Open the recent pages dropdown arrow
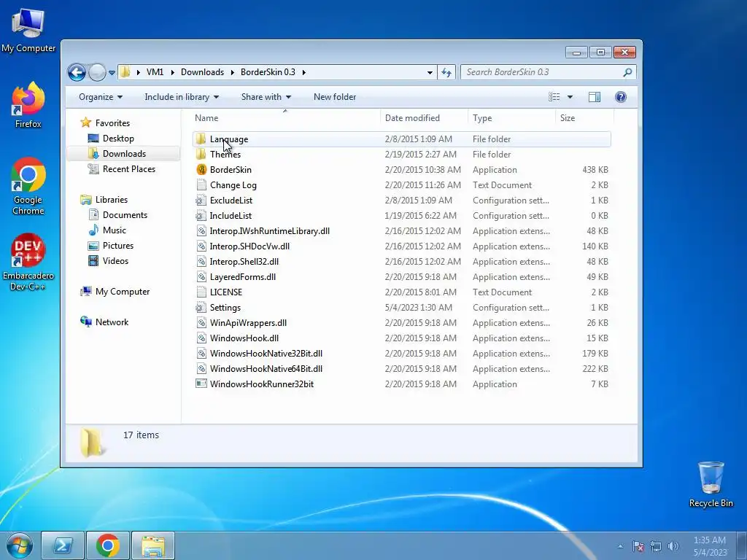The height and width of the screenshot is (560, 747). (x=112, y=73)
